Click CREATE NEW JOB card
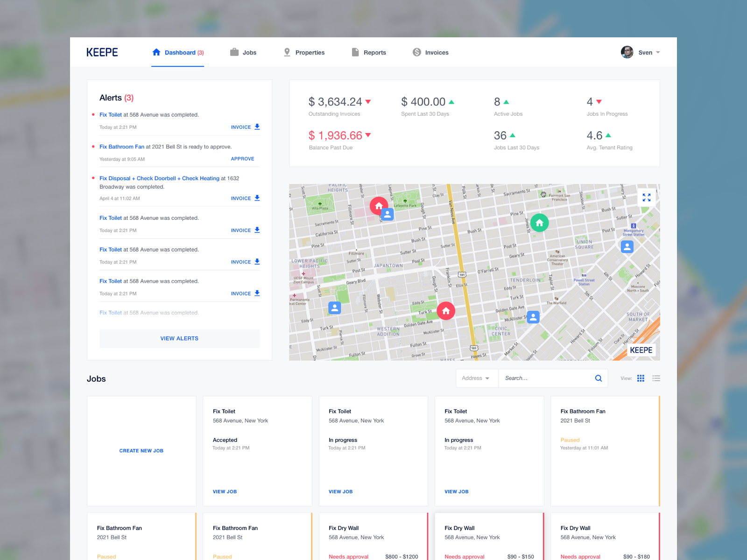Image resolution: width=747 pixels, height=560 pixels. (x=141, y=451)
